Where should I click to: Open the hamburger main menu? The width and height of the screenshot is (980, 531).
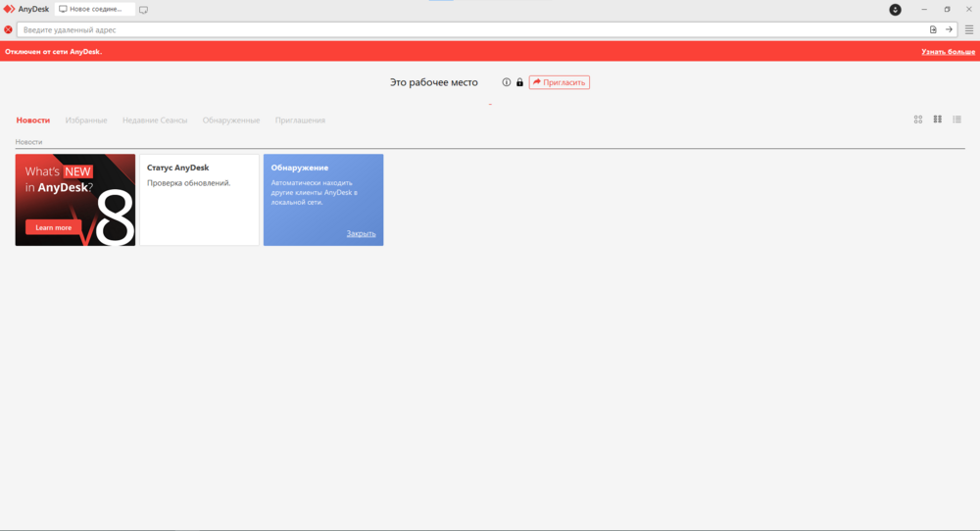pos(969,29)
